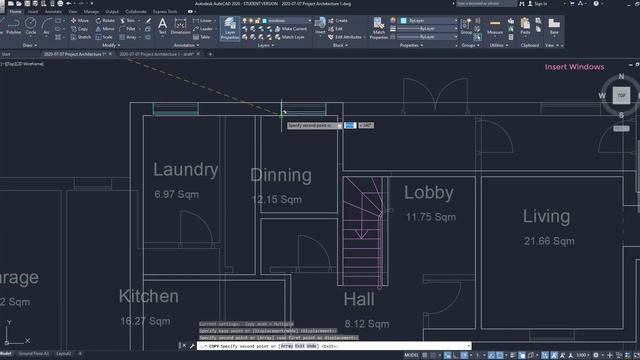This screenshot has height=360, width=640.
Task: Click Create block button
Action: click(x=338, y=20)
